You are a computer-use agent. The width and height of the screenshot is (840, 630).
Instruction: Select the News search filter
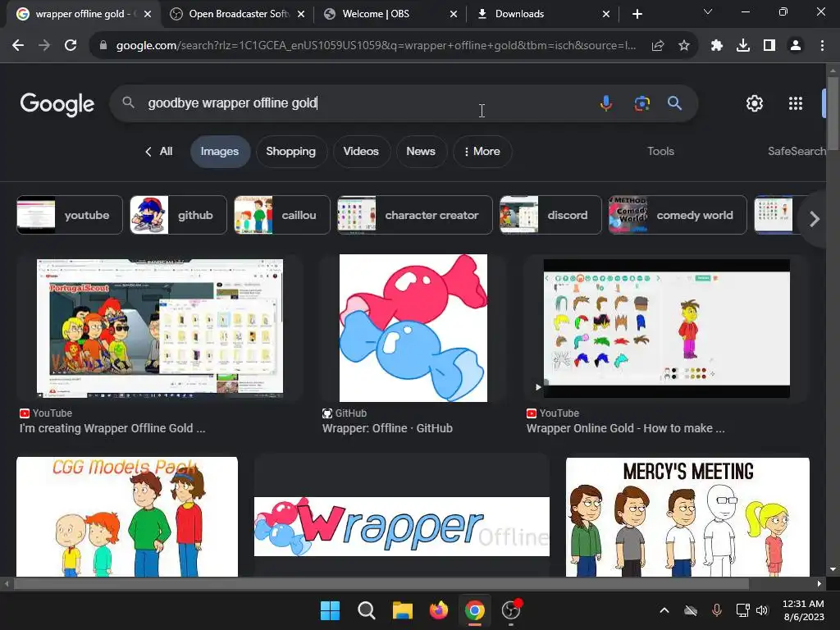coord(421,152)
